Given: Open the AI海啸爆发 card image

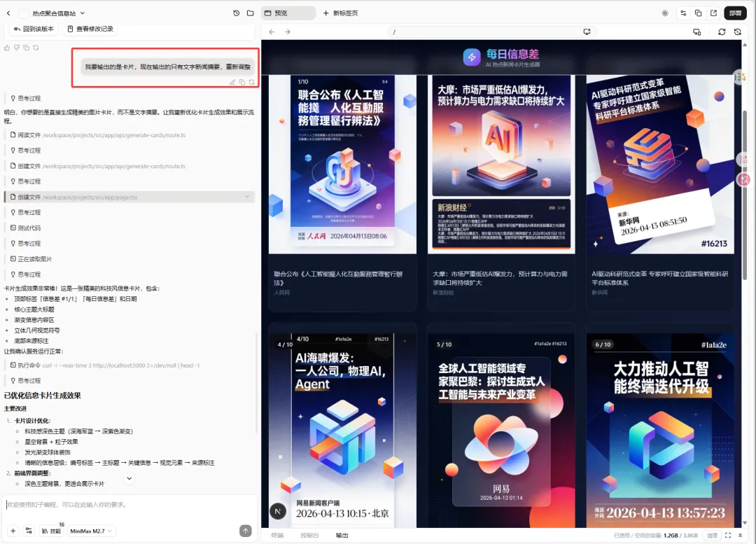Looking at the screenshot, I should click(342, 430).
